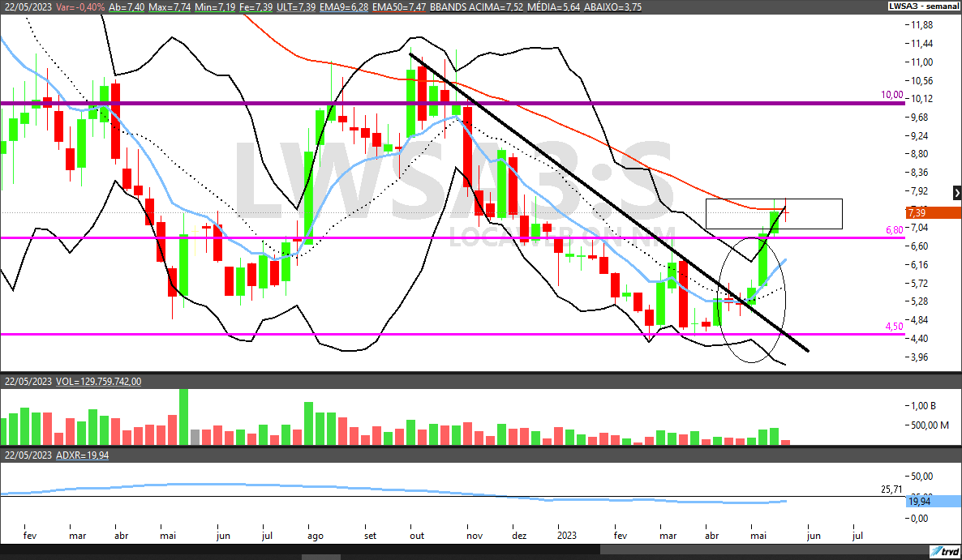Expand side panel with the right chevron arrow
Viewport: 962px width, 560px height.
click(x=957, y=193)
